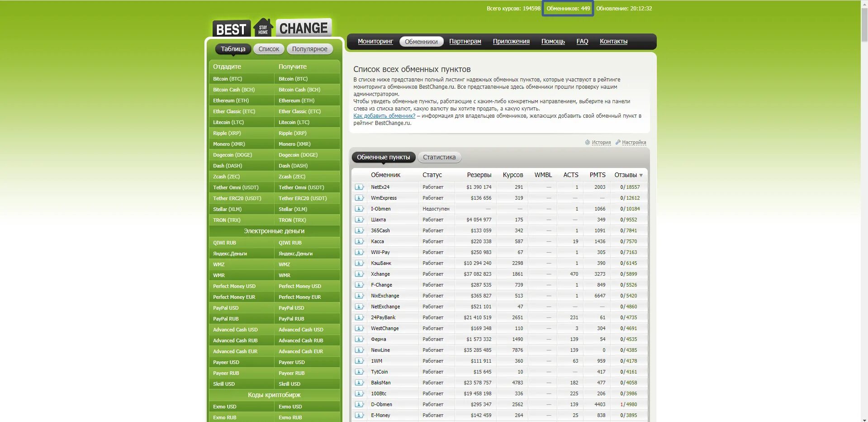
Task: Open reviews count 18557 for NetEx24
Action: (x=633, y=187)
